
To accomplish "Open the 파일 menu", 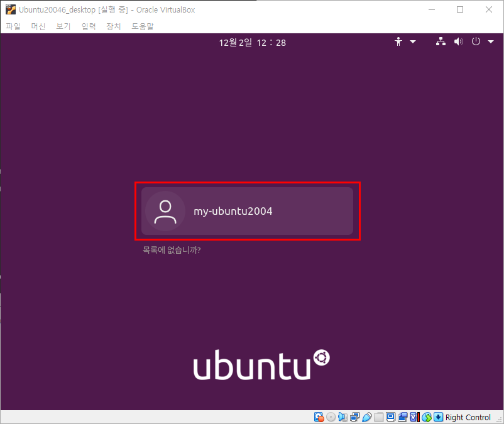I will point(13,26).
